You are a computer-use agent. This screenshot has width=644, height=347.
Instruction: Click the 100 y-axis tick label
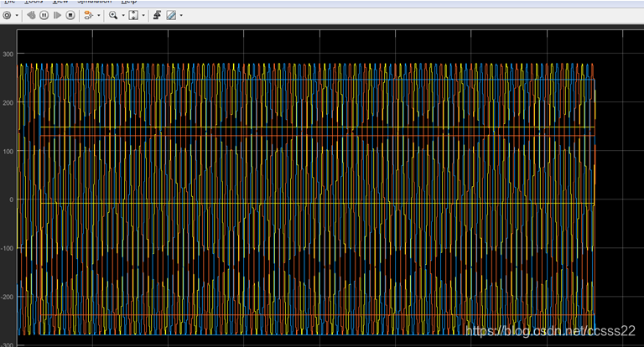pos(8,151)
